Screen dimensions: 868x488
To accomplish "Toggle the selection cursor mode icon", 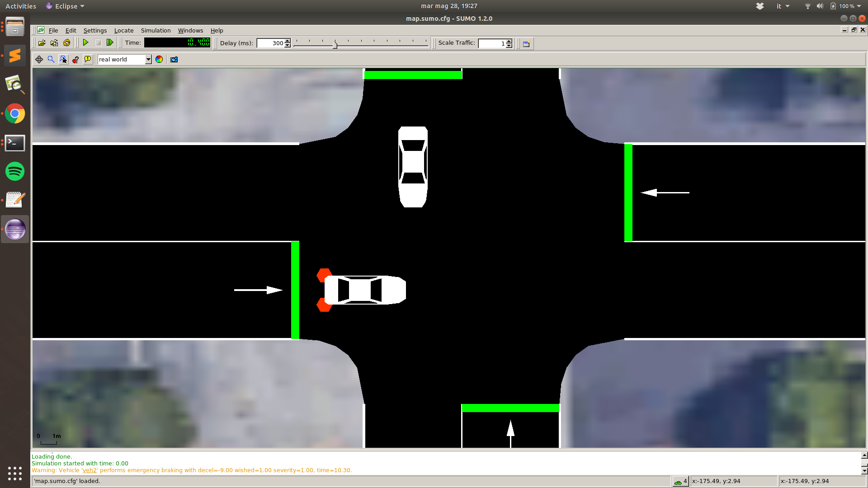I will 63,60.
